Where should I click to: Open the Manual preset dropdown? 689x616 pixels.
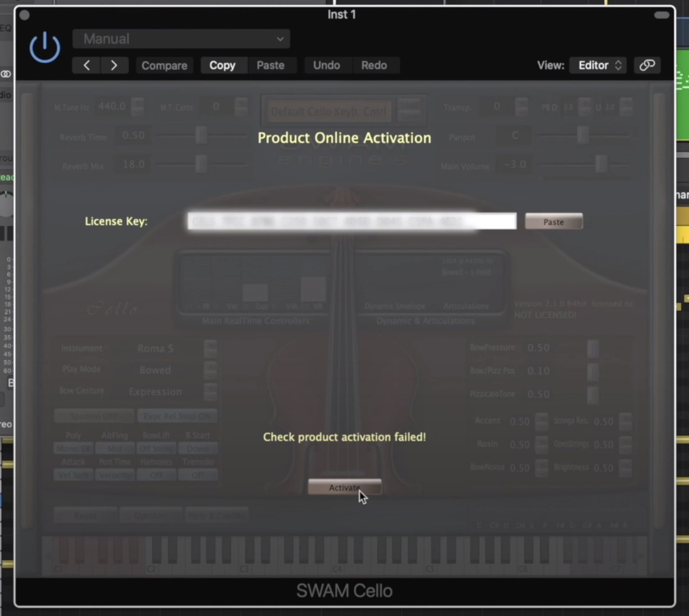(181, 39)
